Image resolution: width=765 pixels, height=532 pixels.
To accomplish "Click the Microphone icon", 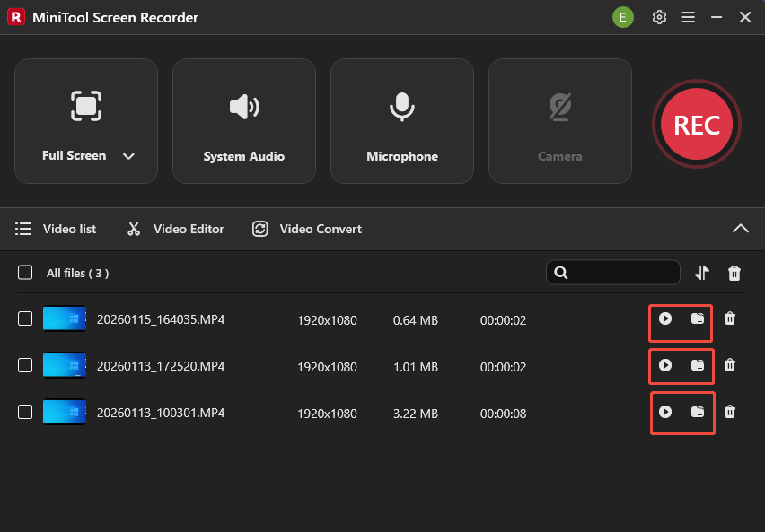I will (402, 106).
